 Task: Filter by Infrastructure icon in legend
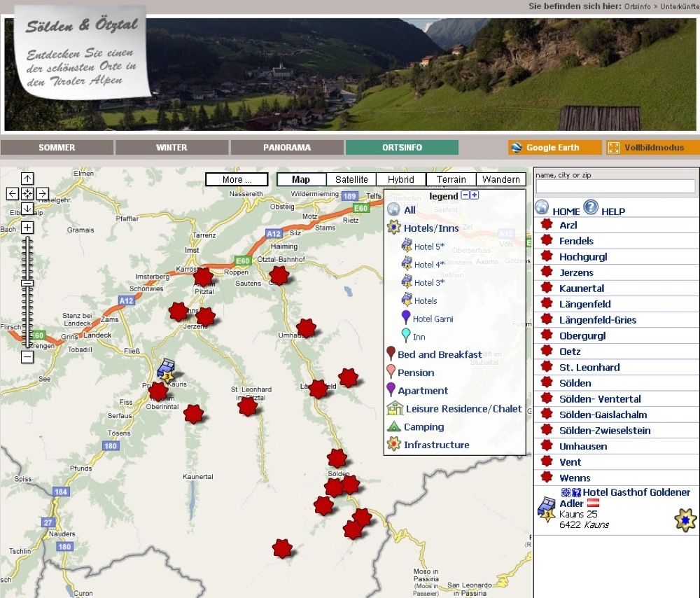point(393,444)
